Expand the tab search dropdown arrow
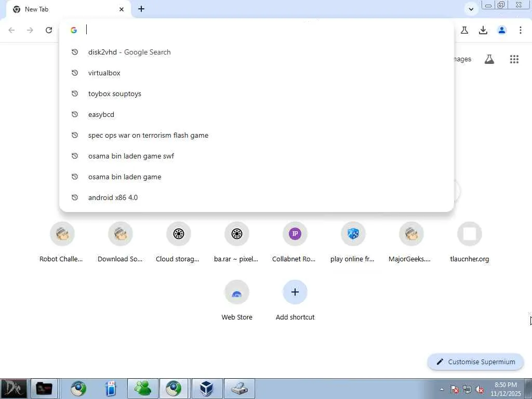The width and height of the screenshot is (532, 399). coord(471,9)
